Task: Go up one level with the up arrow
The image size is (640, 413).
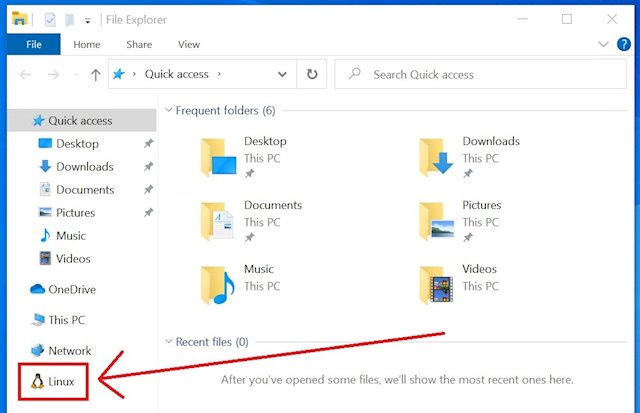Action: click(x=96, y=74)
